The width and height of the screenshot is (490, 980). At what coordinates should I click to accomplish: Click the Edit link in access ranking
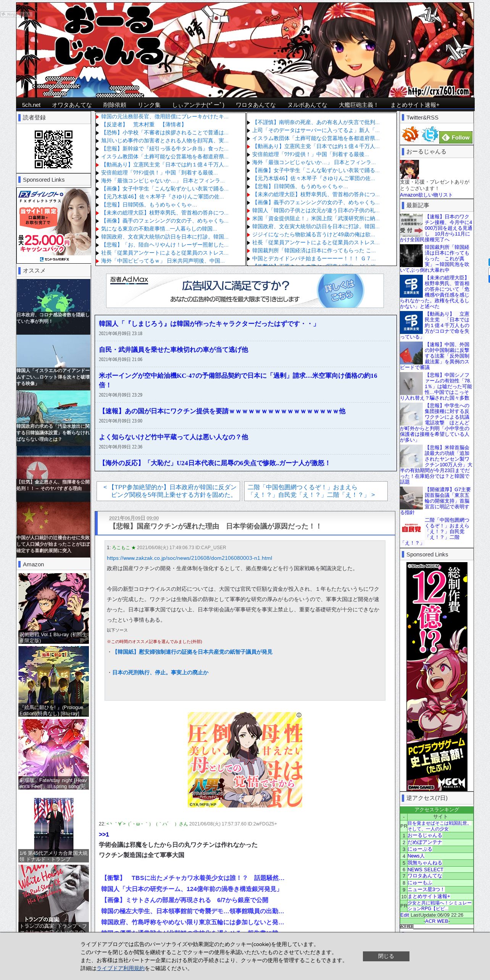[x=404, y=915]
